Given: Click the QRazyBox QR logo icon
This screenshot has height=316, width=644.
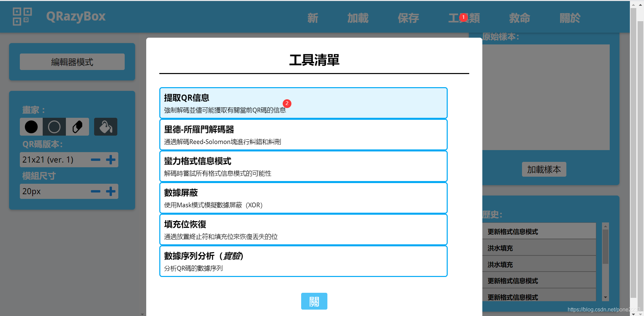Looking at the screenshot, I should pos(22,16).
